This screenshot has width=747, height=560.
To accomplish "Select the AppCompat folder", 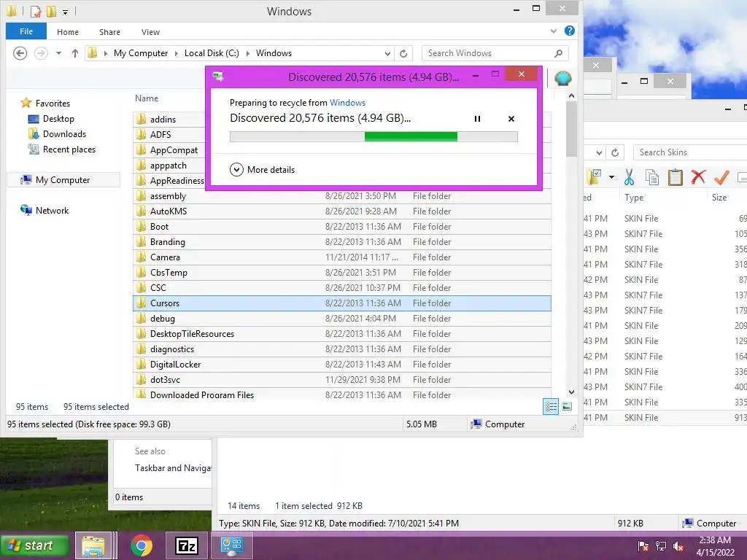I will [x=174, y=150].
